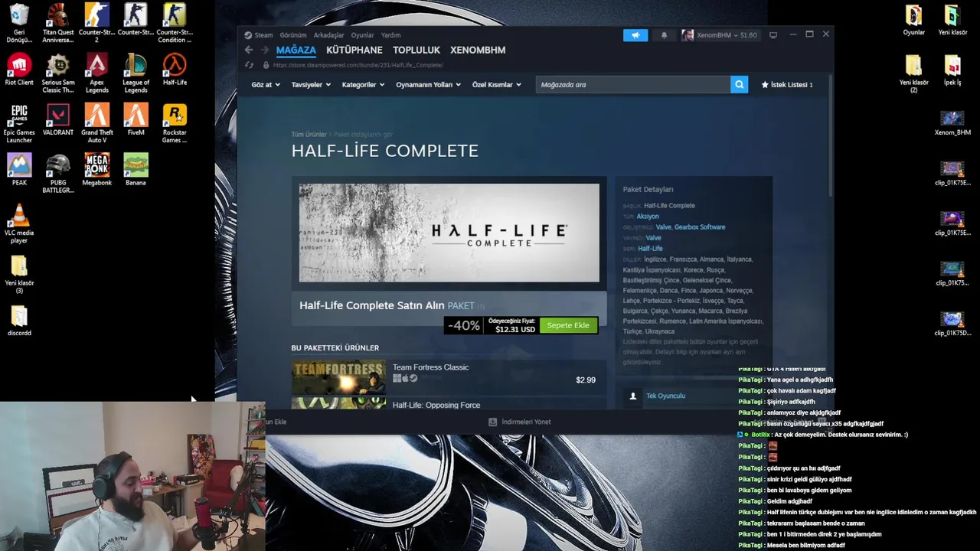Expand the Tavsiyeler dropdown

[310, 85]
